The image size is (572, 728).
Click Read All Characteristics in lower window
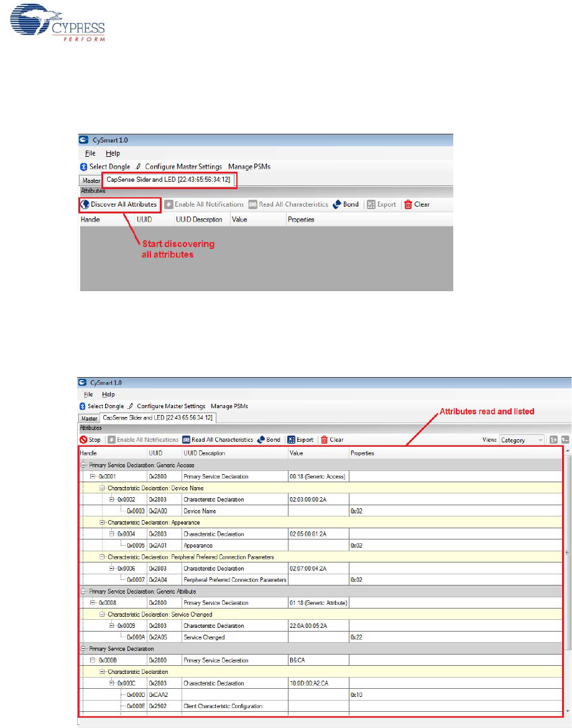(x=218, y=440)
